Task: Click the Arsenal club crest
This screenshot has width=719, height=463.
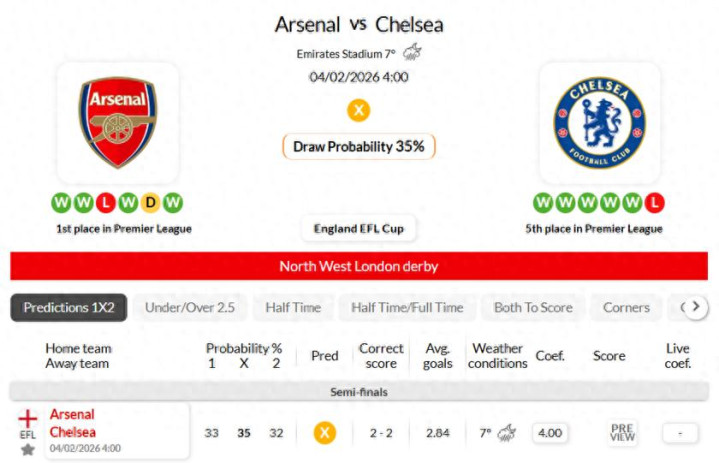Action: [x=118, y=122]
